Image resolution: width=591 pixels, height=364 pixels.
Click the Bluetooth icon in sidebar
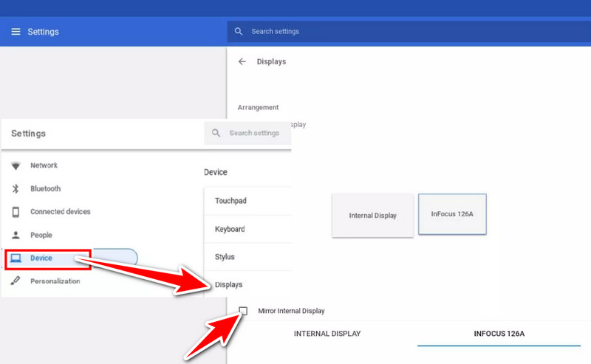16,189
